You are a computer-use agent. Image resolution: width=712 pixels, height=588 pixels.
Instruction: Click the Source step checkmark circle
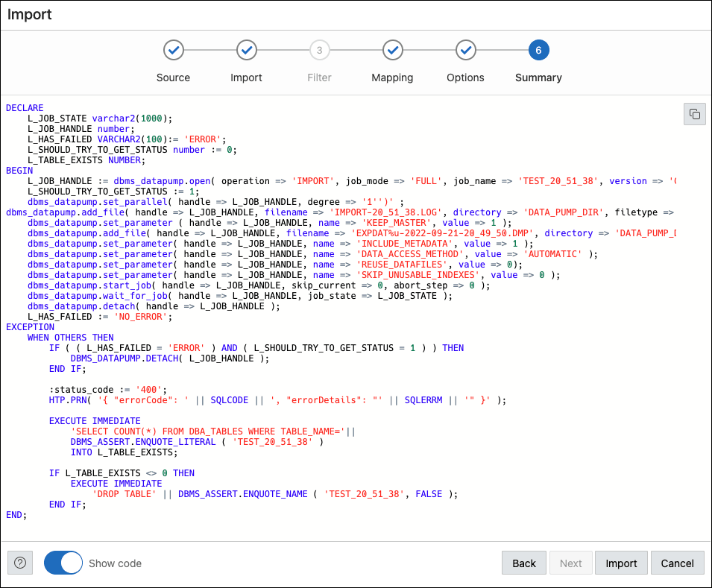tap(173, 50)
